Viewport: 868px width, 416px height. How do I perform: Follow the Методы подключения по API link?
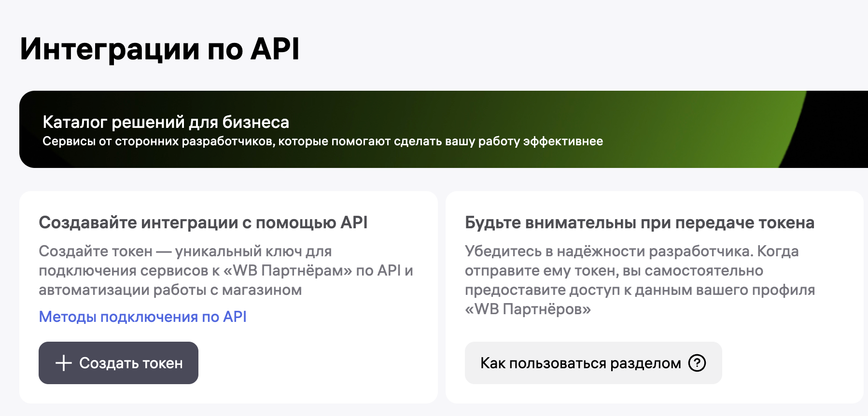[x=142, y=317]
